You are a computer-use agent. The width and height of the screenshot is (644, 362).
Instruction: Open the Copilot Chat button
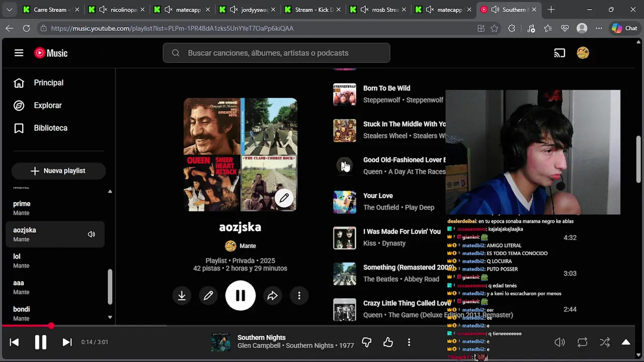click(x=624, y=29)
